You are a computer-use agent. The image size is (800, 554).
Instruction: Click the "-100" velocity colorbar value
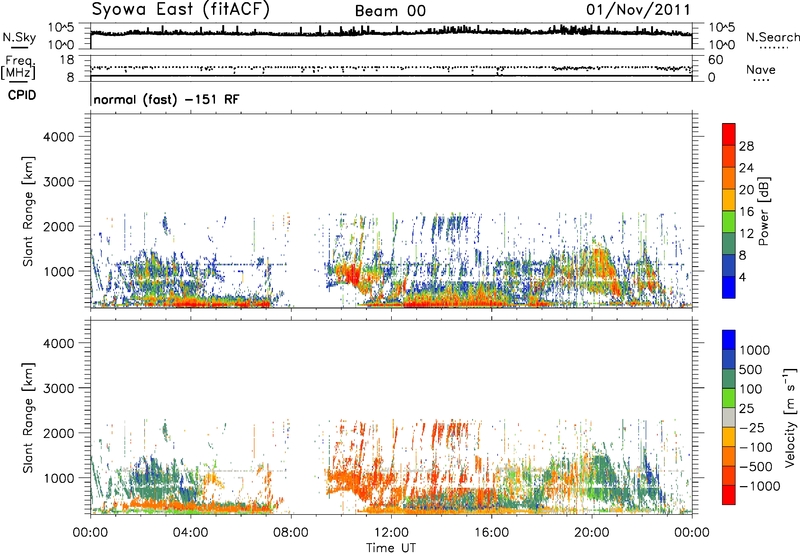756,447
